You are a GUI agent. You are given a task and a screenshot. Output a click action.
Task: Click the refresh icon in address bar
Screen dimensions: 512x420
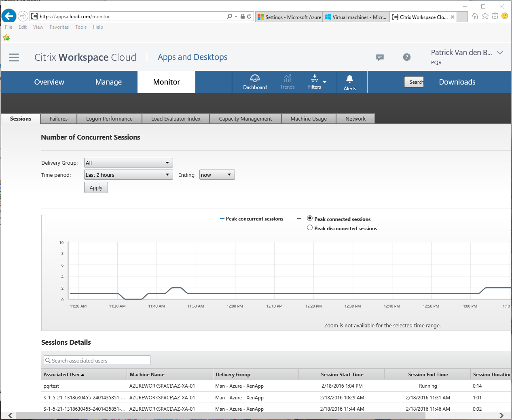(x=249, y=16)
